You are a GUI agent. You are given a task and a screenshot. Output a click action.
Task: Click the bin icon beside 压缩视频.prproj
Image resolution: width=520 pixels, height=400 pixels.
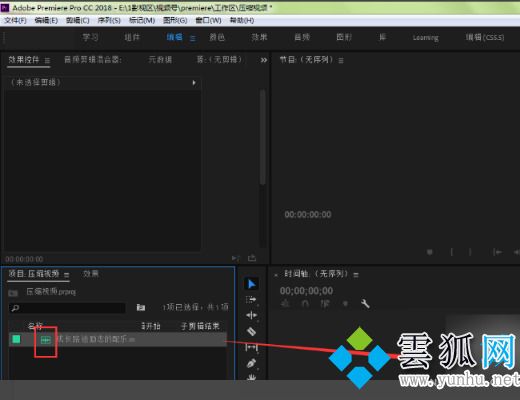(x=13, y=293)
